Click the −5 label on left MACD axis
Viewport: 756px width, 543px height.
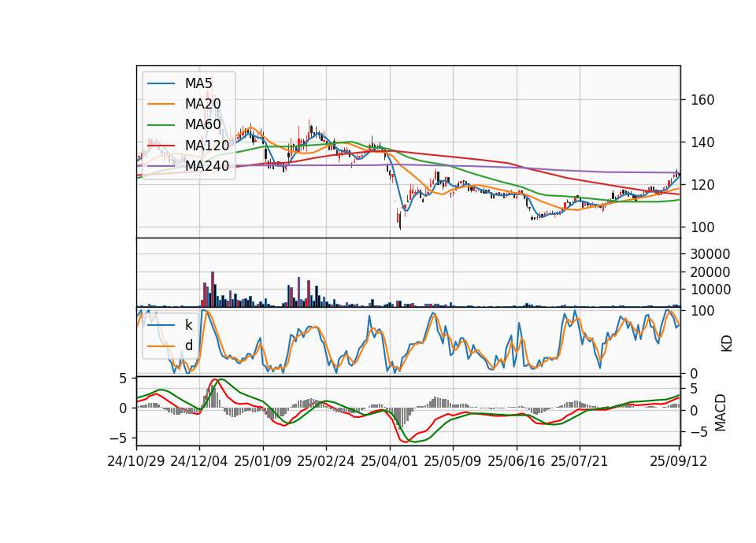117,438
